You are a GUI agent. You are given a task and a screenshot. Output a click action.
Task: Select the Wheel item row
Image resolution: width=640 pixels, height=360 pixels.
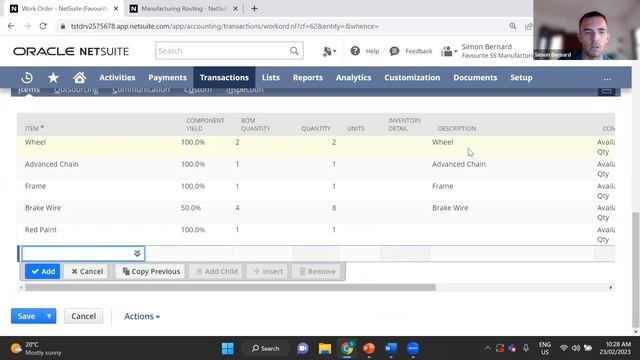tap(316, 147)
